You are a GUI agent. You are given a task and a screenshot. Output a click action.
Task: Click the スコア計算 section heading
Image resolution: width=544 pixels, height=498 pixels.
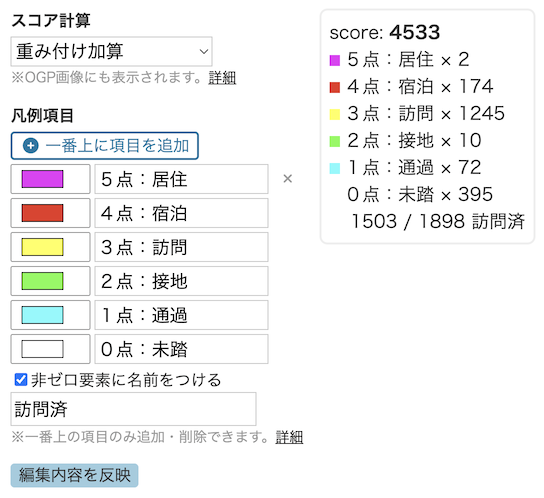coord(51,20)
